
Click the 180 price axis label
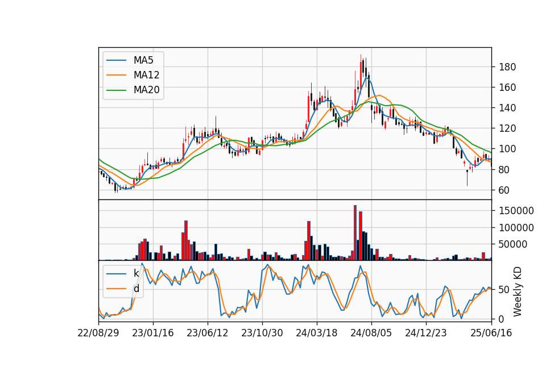pos(507,67)
